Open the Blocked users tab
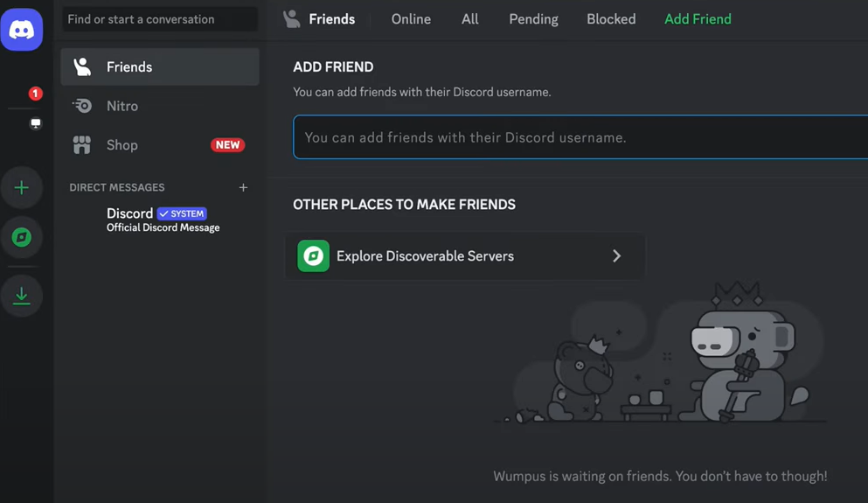This screenshot has height=503, width=868. point(611,19)
